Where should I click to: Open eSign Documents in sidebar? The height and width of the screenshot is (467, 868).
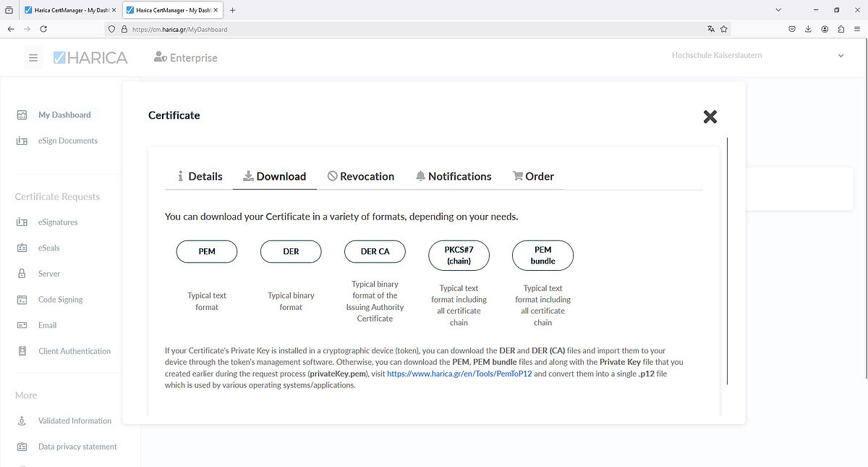click(x=68, y=141)
